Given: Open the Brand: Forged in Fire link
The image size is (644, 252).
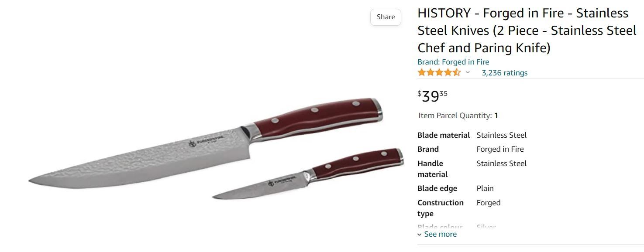Looking at the screenshot, I should [453, 62].
